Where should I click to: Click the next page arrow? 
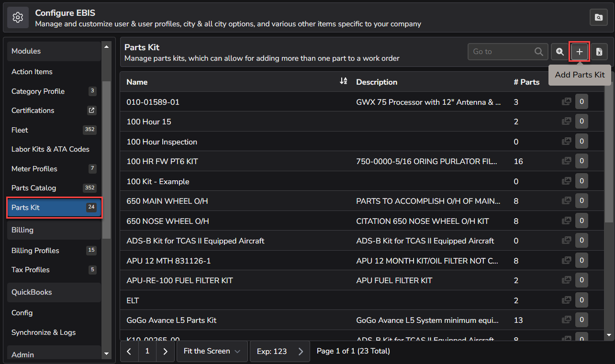pyautogui.click(x=165, y=351)
